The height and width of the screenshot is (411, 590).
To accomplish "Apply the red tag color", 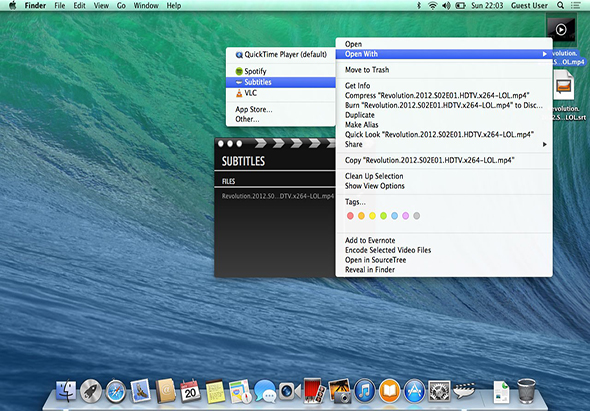I will [350, 216].
